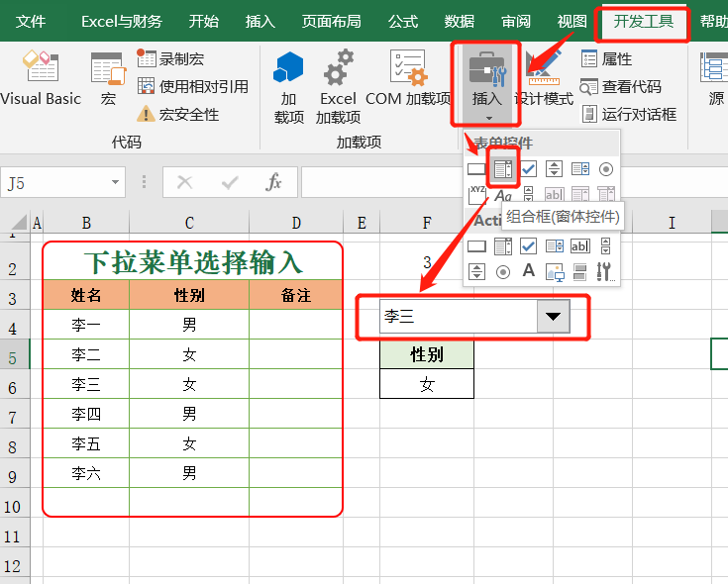Switch to 插入 ribbon tab

(x=260, y=22)
